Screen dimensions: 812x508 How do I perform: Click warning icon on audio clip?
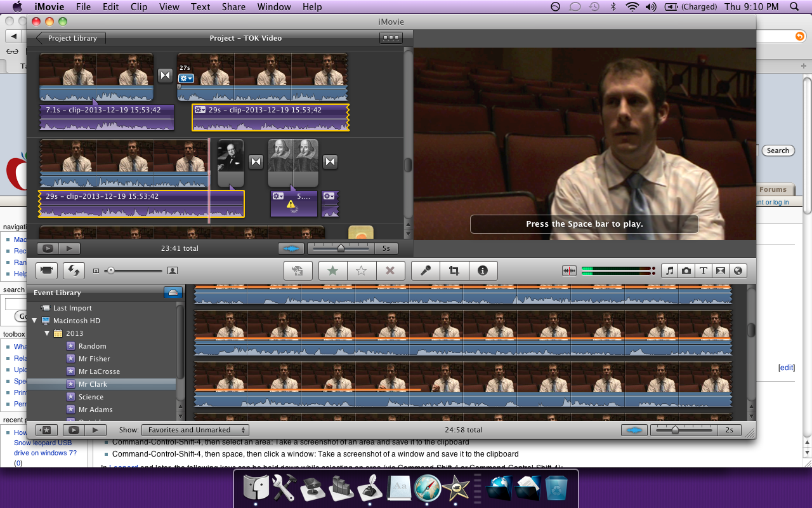pyautogui.click(x=291, y=204)
